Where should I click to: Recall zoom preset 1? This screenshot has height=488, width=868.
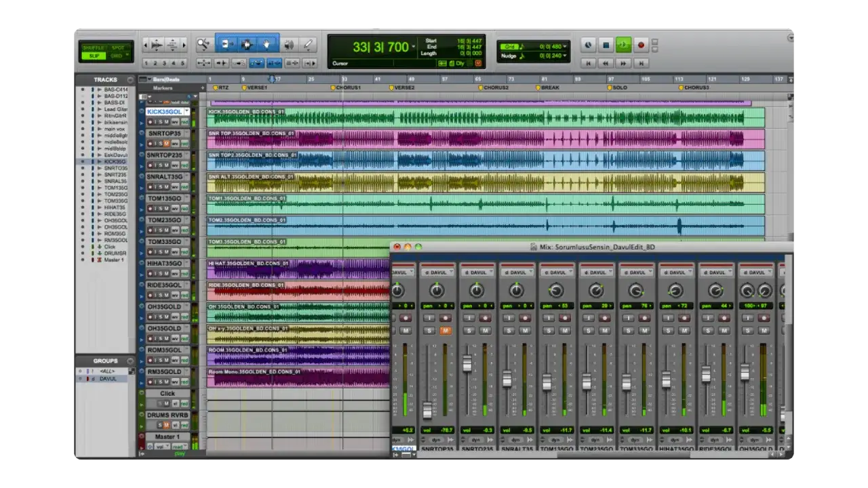147,63
